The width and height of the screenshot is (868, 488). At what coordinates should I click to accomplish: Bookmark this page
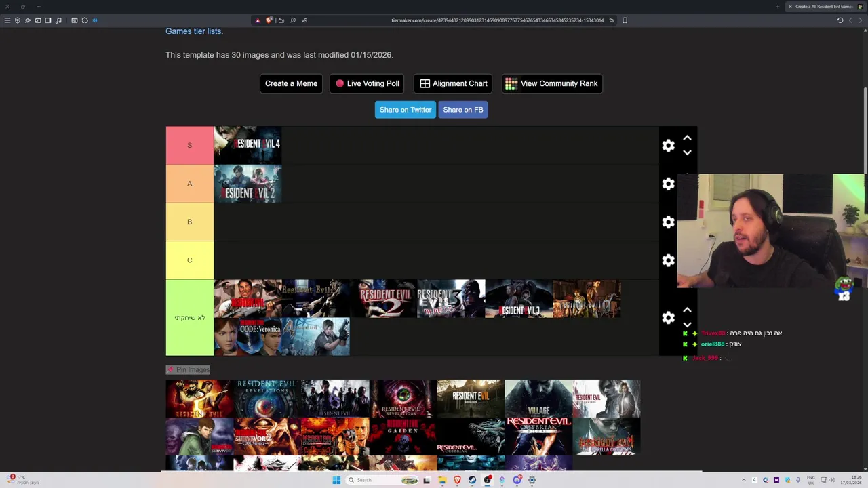(625, 20)
